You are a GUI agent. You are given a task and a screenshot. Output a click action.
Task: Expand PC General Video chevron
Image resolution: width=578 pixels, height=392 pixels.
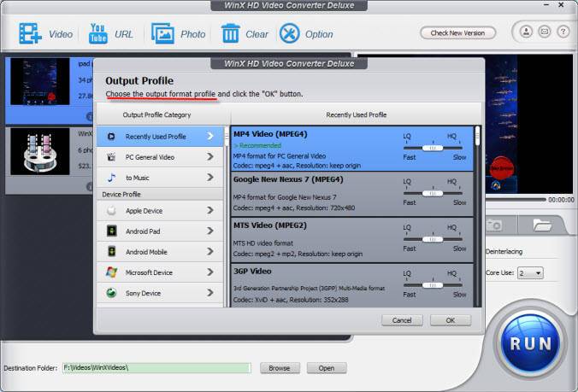pos(210,157)
